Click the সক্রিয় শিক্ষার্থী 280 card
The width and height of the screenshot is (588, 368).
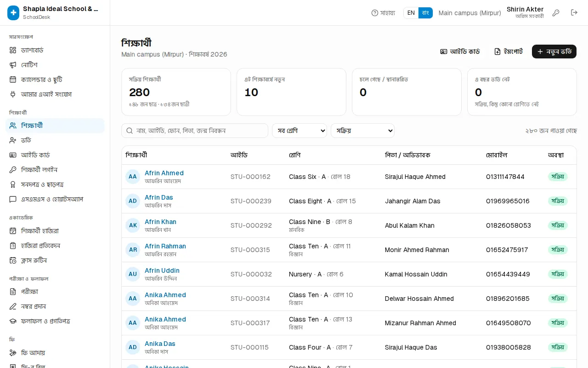pyautogui.click(x=176, y=92)
